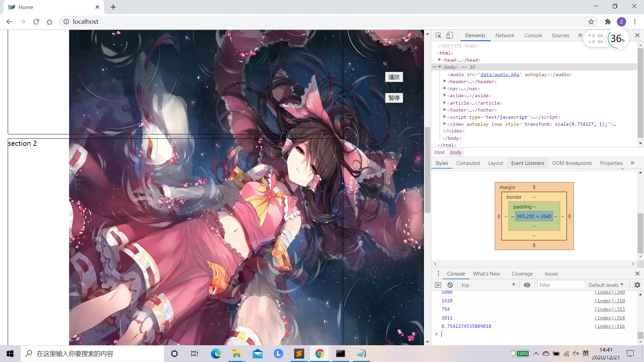Click the console Filter field
Image resolution: width=644 pixels, height=362 pixels.
tap(561, 285)
